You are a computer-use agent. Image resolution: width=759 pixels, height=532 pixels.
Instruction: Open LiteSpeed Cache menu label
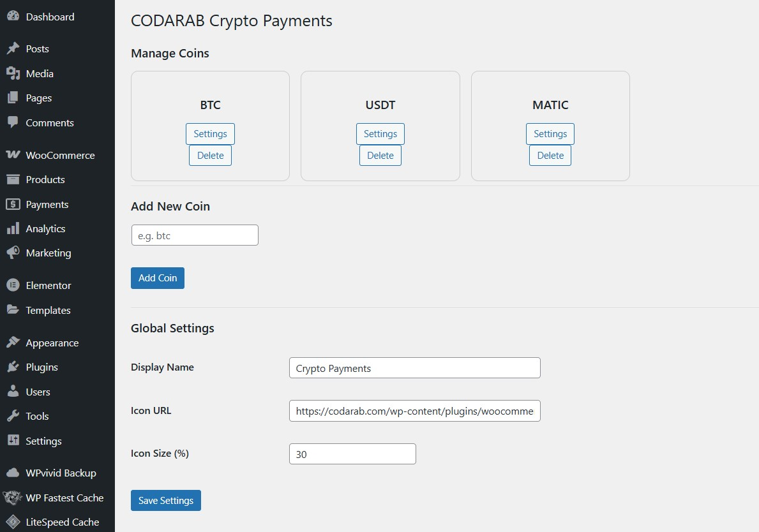tap(63, 522)
